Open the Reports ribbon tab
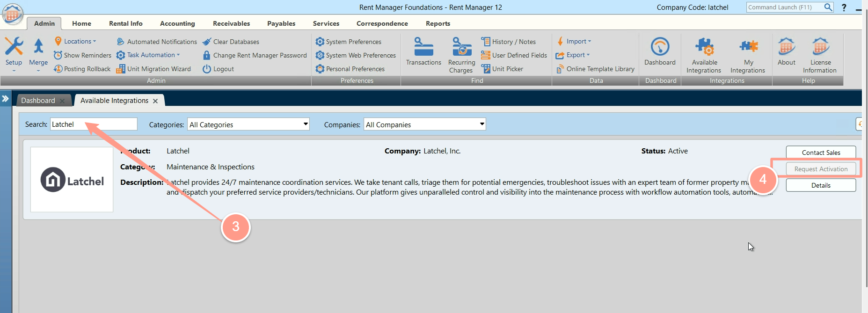 point(438,23)
